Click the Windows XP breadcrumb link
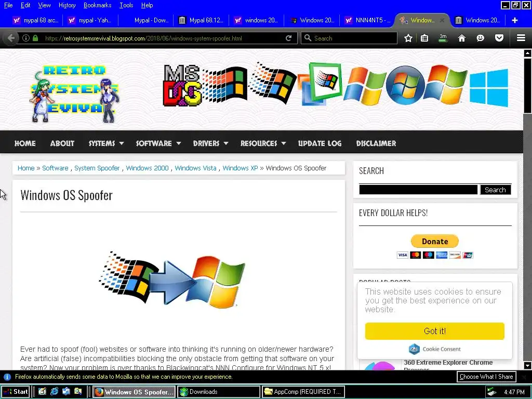Viewport: 532px width, 399px height. pyautogui.click(x=240, y=168)
